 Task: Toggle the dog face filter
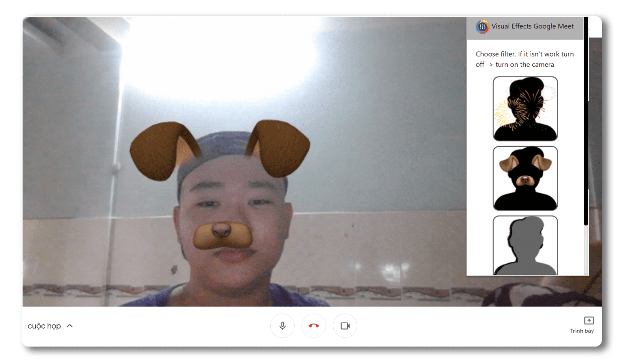pos(525,178)
